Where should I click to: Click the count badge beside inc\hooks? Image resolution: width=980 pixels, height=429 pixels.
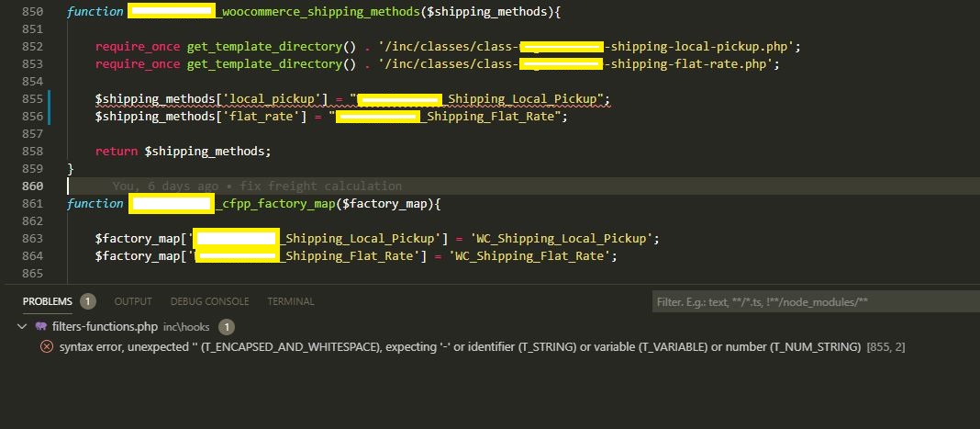[227, 326]
